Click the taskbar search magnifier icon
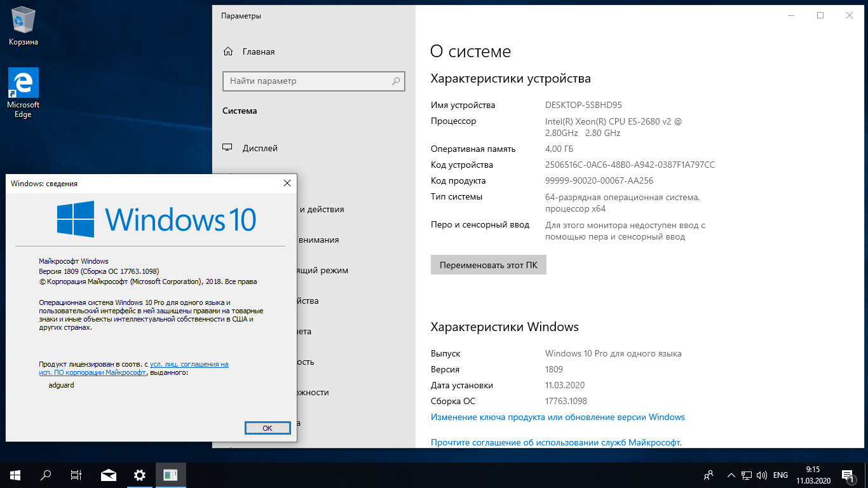 (46, 475)
